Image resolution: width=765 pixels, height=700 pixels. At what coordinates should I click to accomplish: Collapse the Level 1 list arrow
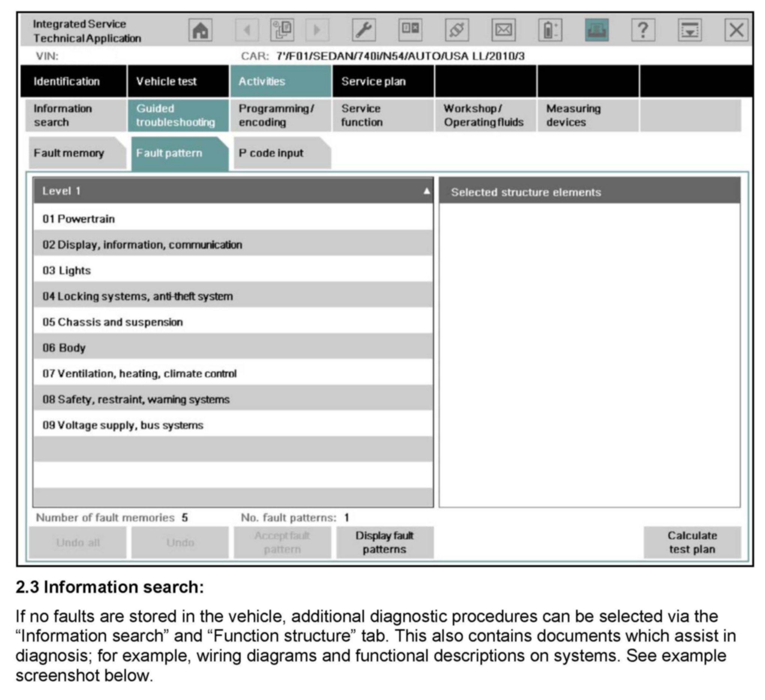tap(427, 191)
